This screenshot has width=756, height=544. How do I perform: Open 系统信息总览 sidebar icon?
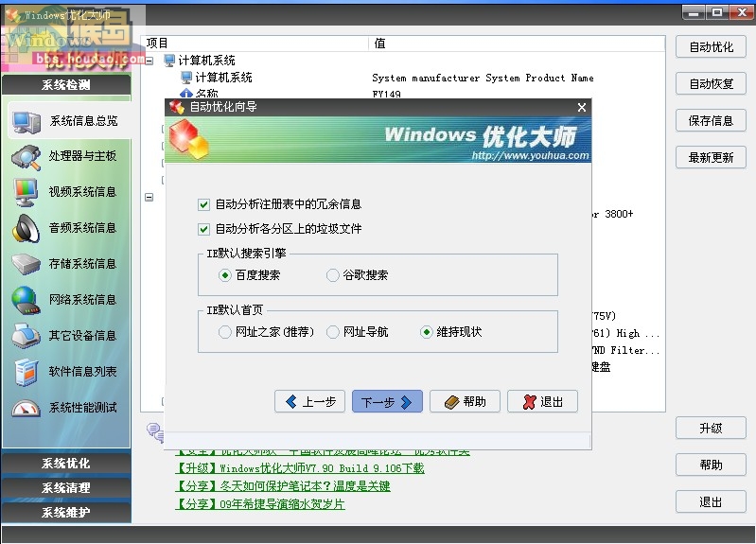26,121
